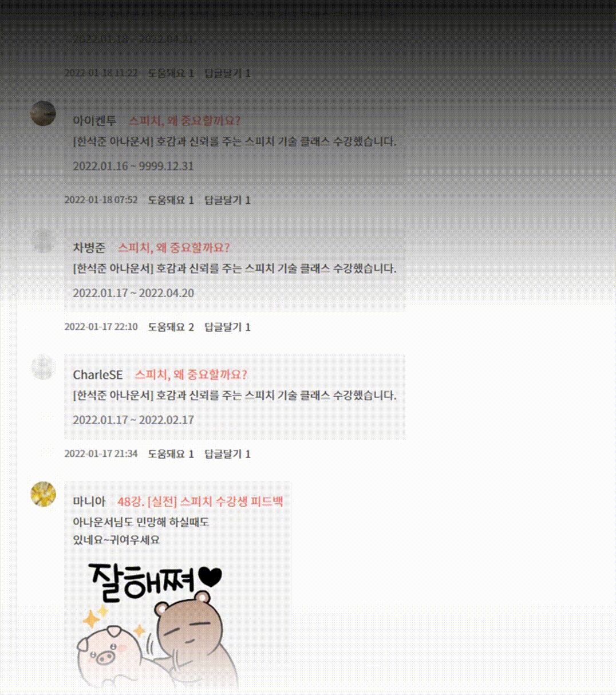616x695 pixels.
Task: Open 48강. [실전] 스피치 수강생 피드백 link
Action: (x=200, y=502)
